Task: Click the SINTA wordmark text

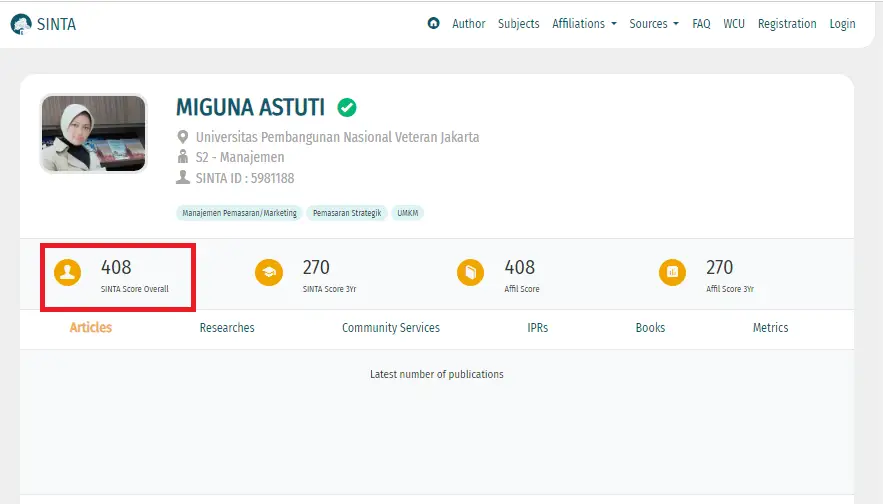Action: point(56,24)
